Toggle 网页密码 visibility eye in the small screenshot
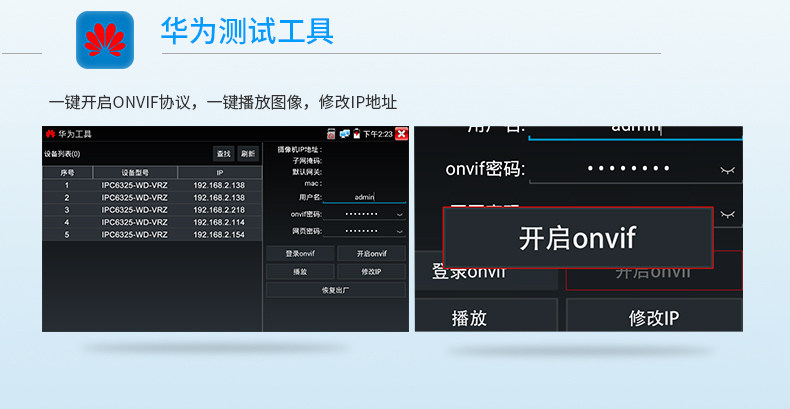This screenshot has width=790, height=409. pyautogui.click(x=400, y=232)
